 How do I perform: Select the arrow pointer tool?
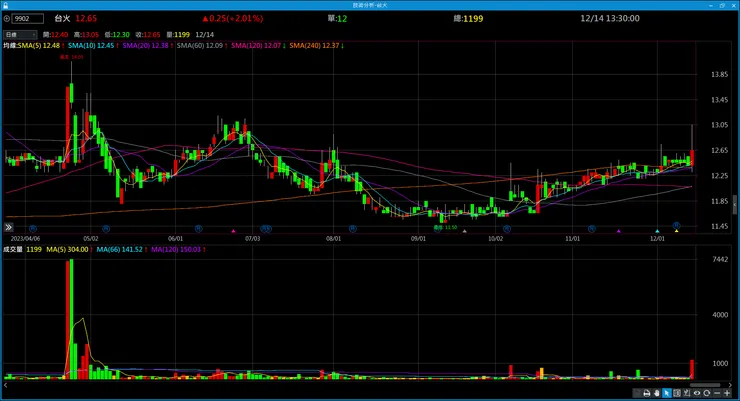tap(666, 393)
